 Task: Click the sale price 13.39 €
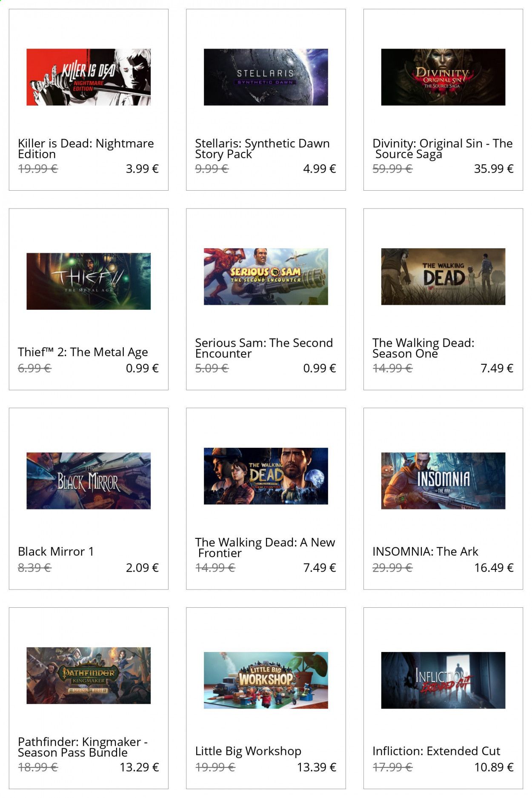(317, 767)
